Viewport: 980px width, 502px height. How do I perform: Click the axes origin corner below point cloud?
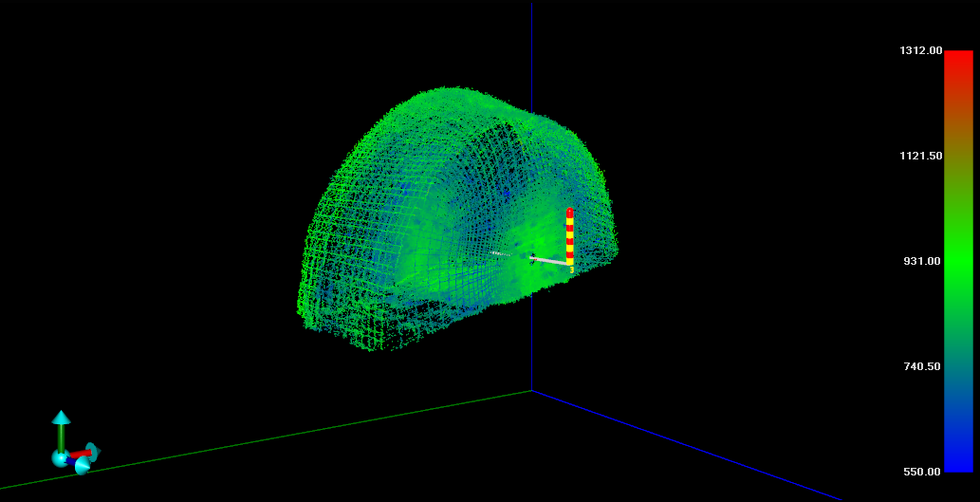tap(532, 390)
